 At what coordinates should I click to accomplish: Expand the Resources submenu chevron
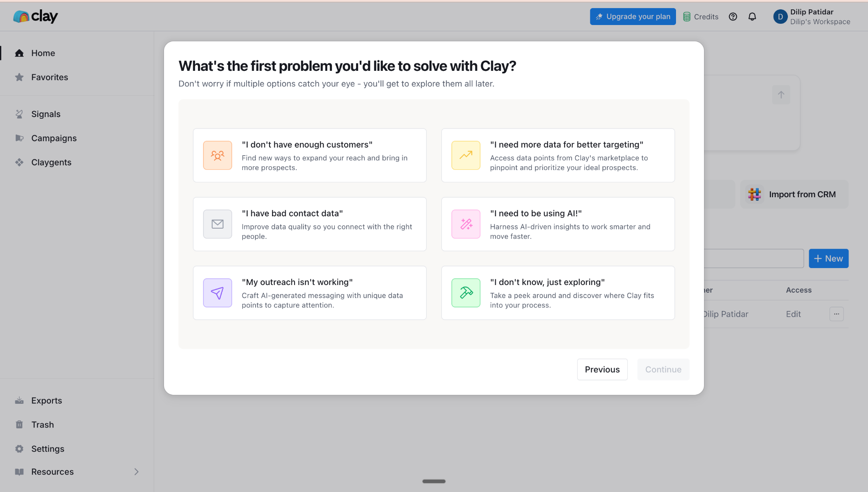coord(136,472)
